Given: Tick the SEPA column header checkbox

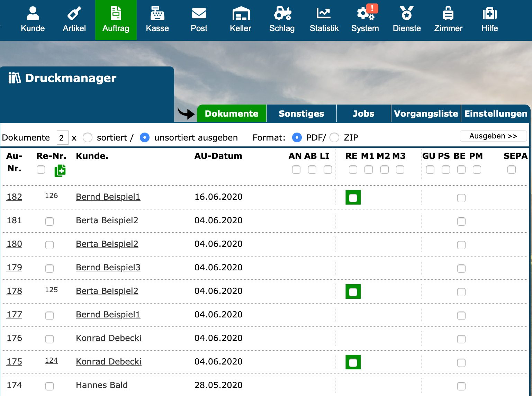Looking at the screenshot, I should pos(511,170).
